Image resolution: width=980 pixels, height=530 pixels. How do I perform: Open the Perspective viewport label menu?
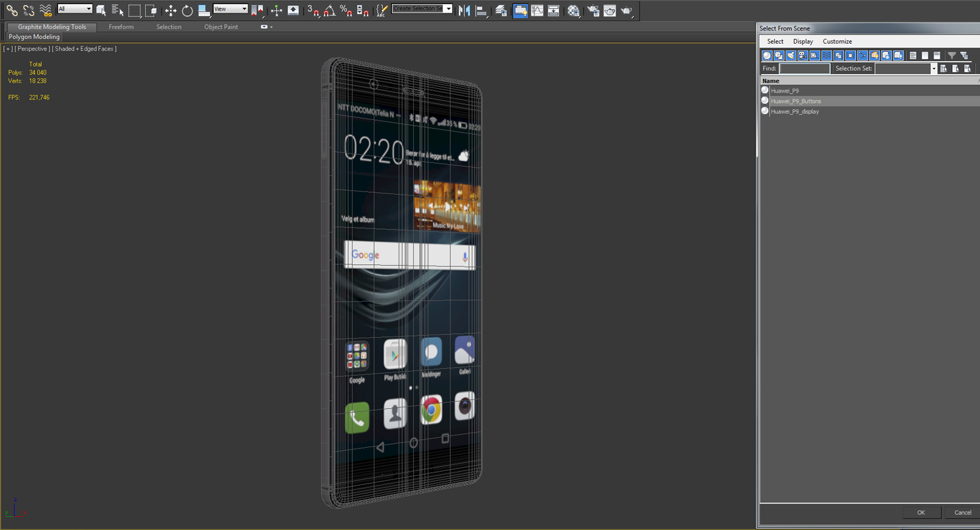tap(32, 49)
